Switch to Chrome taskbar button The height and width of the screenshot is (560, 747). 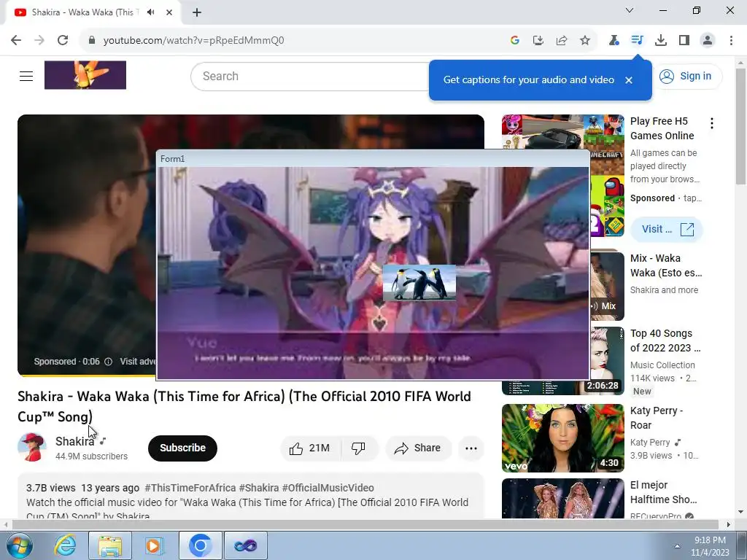[201, 545]
